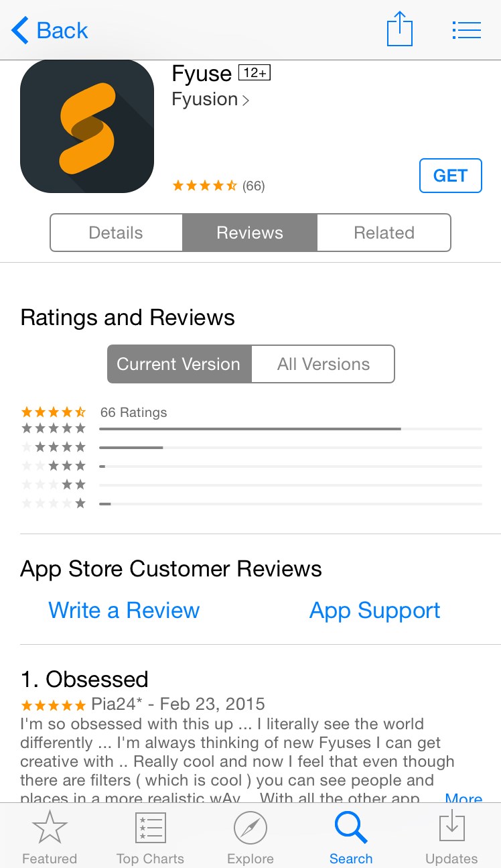Tap the Fyuse app icon
This screenshot has height=868, width=501.
pyautogui.click(x=87, y=126)
